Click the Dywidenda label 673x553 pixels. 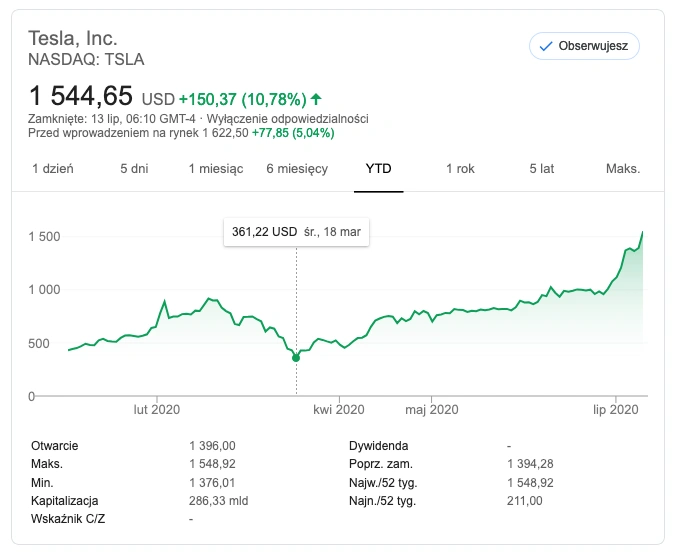[379, 446]
